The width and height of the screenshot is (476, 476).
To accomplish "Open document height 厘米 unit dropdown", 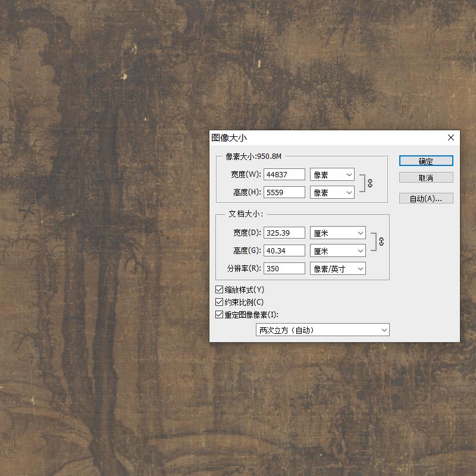I will pyautogui.click(x=338, y=250).
